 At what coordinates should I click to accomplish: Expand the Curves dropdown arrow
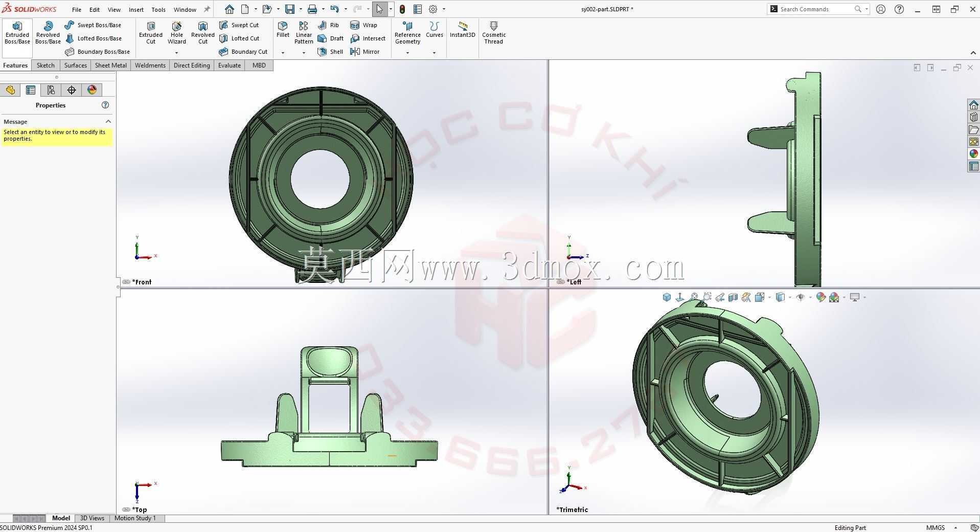pos(435,53)
